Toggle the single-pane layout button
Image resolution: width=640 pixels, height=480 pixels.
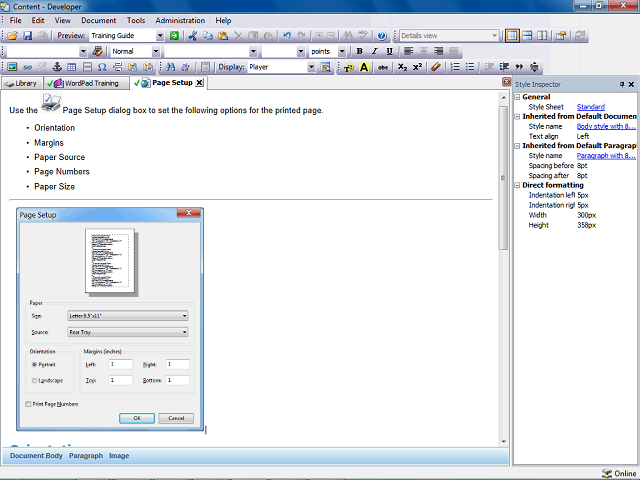tap(512, 36)
